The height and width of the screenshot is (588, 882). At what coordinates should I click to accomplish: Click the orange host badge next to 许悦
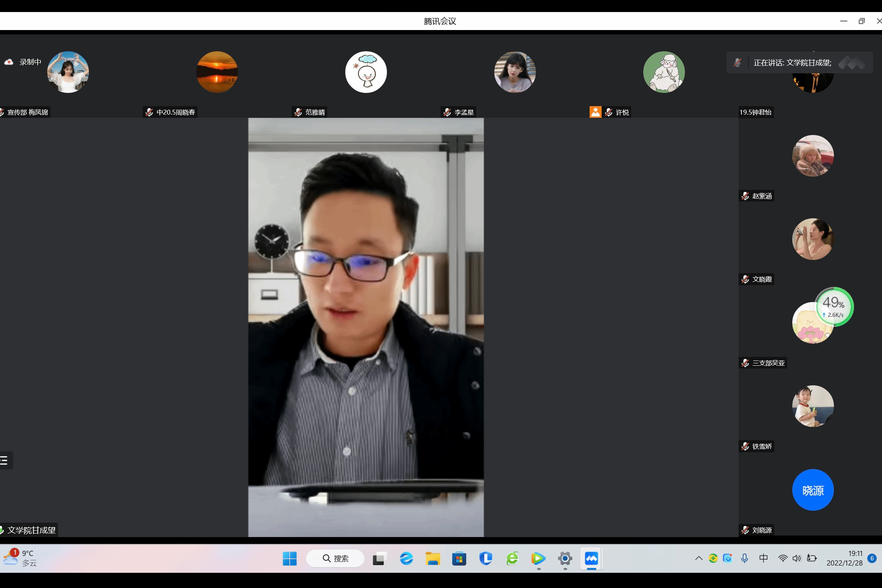coord(595,112)
